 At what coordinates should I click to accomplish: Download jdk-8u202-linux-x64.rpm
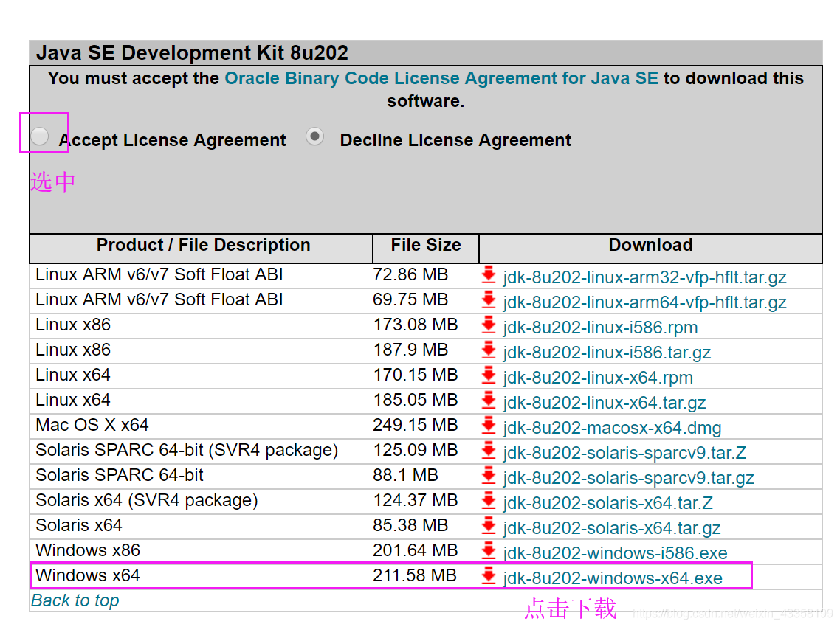tap(598, 378)
